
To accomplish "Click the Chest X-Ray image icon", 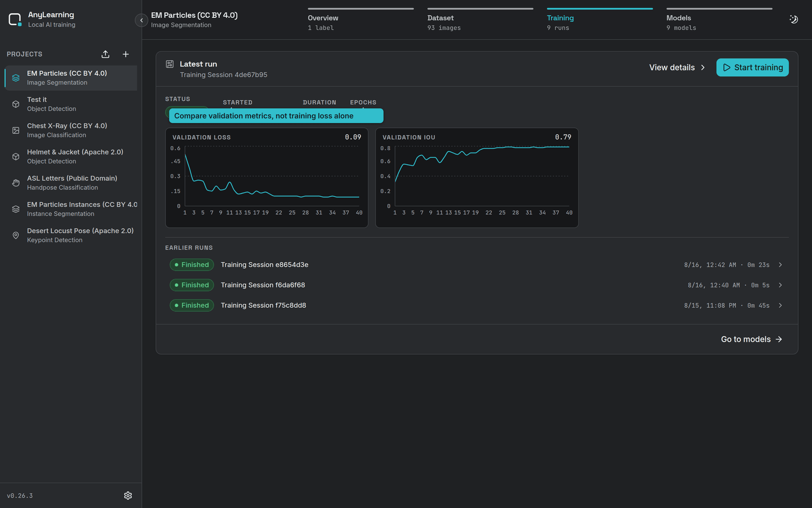I will 16,131.
